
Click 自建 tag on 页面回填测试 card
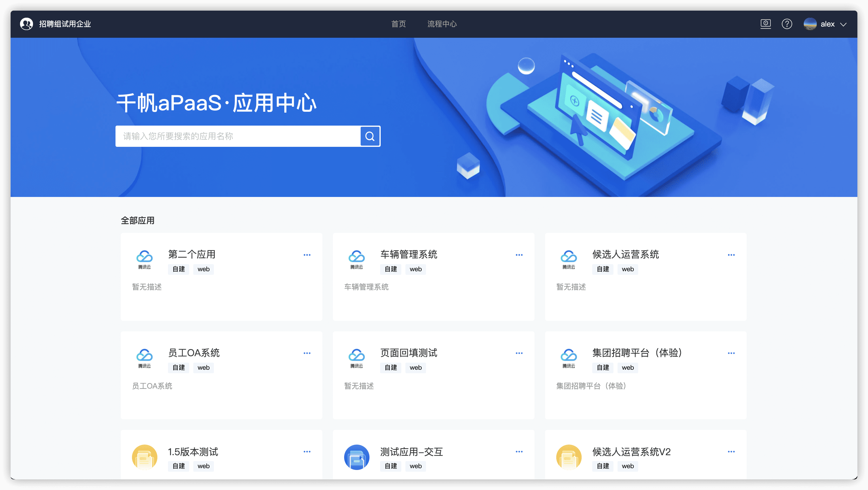coord(390,368)
